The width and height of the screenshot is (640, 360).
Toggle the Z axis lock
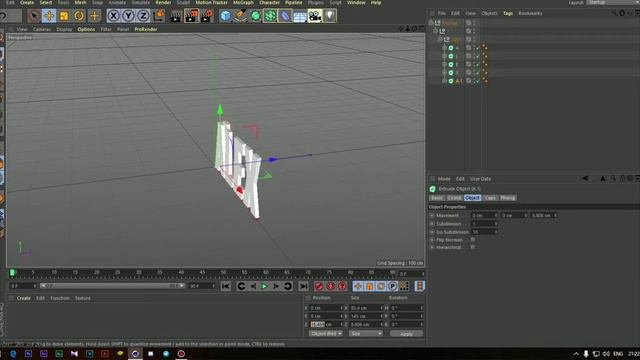(143, 16)
